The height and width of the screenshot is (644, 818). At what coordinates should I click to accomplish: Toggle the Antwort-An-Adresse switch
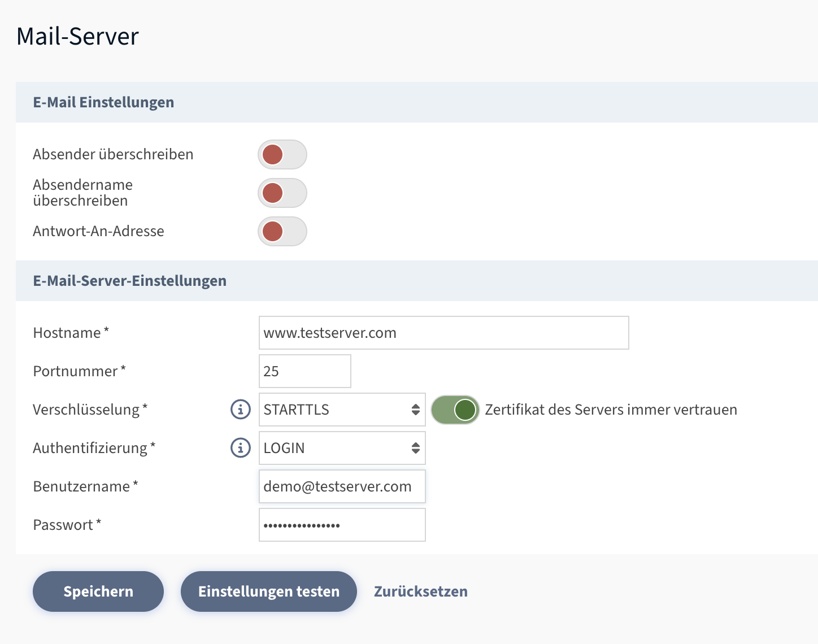coord(282,232)
